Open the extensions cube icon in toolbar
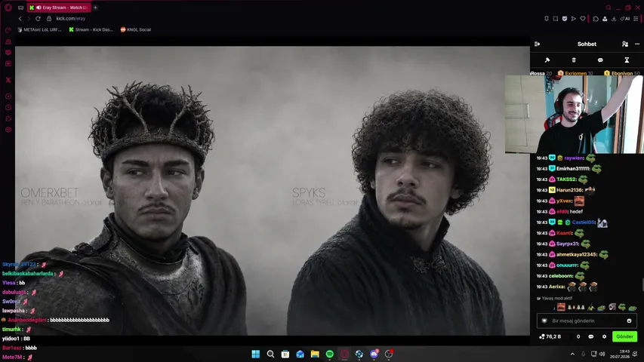 point(596,18)
